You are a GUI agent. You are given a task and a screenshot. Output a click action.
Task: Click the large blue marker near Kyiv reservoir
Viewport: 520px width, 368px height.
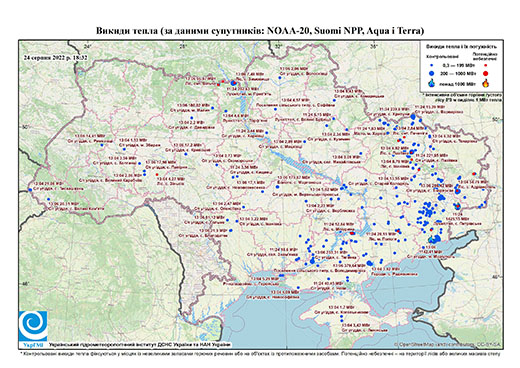pos(233,83)
